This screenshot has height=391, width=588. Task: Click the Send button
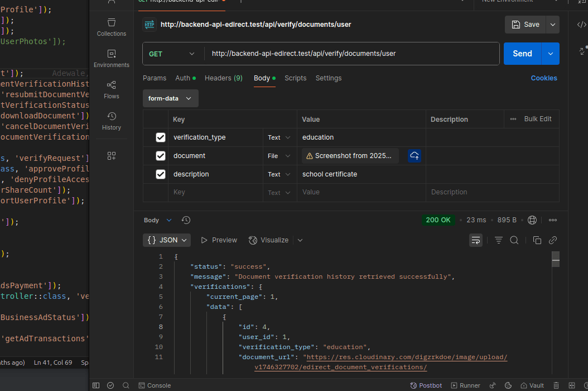[x=522, y=54]
